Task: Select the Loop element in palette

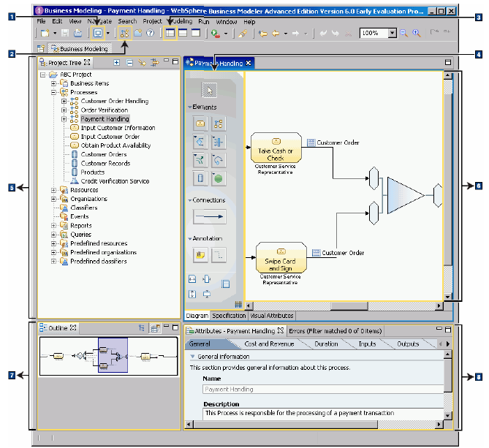Action: click(219, 160)
